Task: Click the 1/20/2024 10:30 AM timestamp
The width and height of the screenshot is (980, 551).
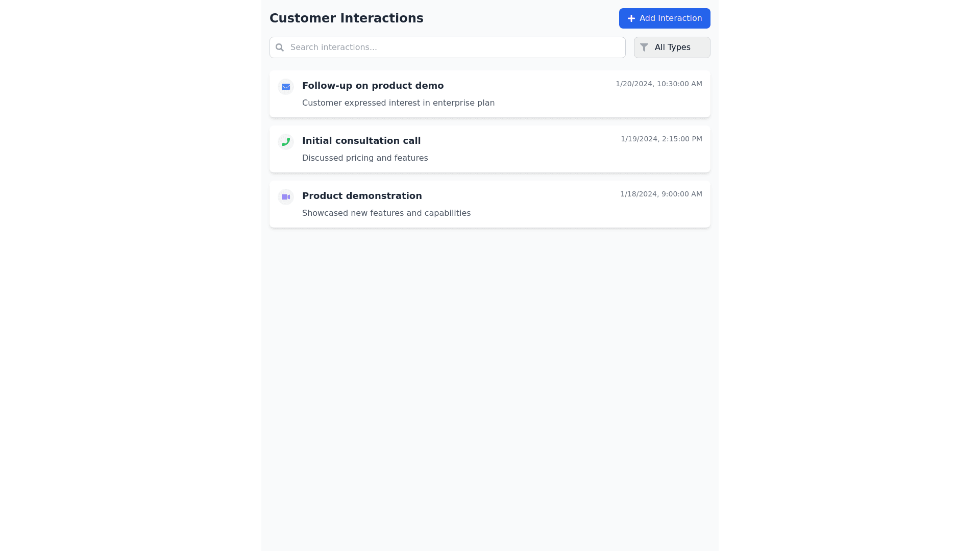Action: 658,84
